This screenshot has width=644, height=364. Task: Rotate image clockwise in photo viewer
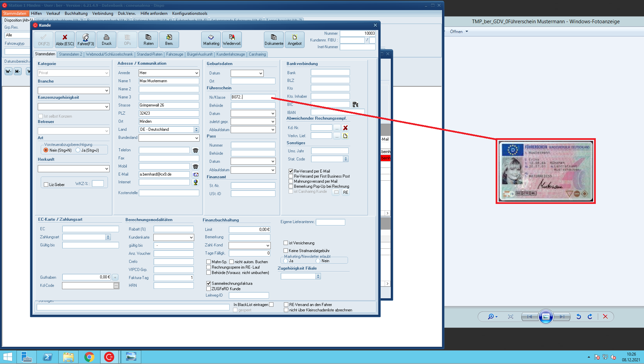[x=590, y=316]
